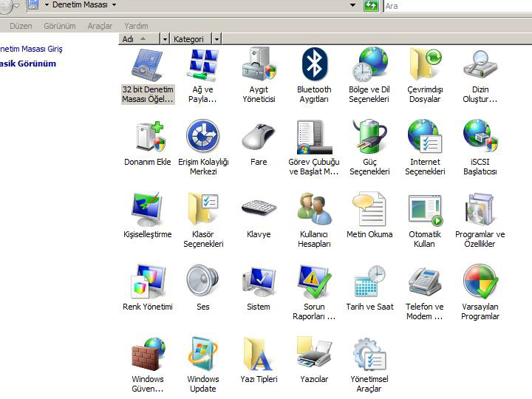Open the Araçlar menu
Image resolution: width=532 pixels, height=399 pixels.
[100, 26]
